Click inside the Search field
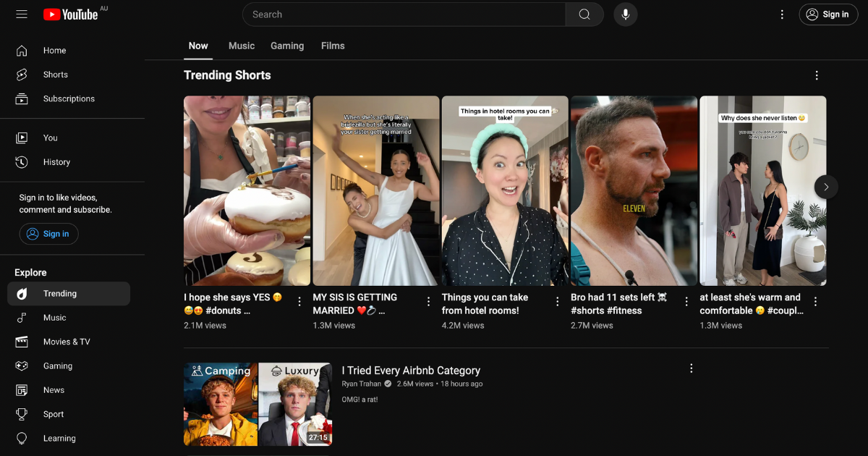The image size is (868, 456). pos(398,14)
